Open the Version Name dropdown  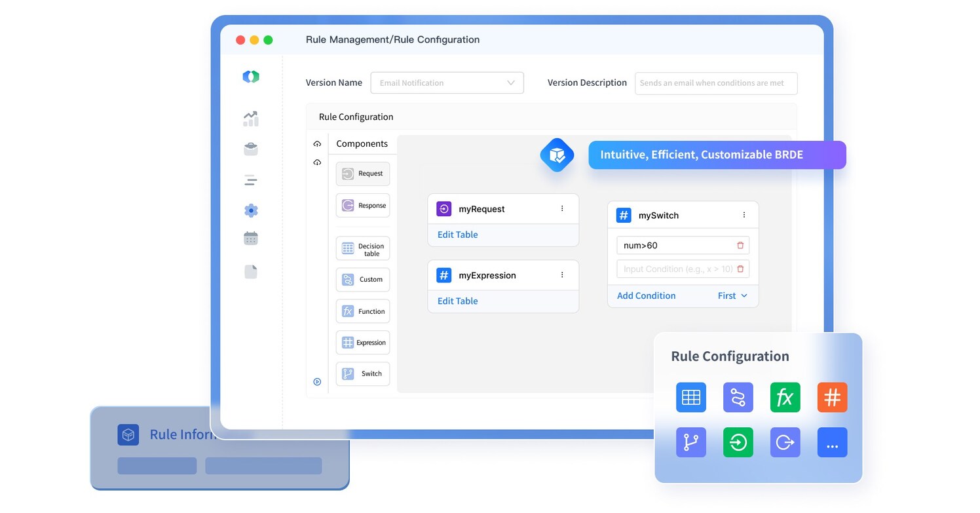(x=510, y=83)
